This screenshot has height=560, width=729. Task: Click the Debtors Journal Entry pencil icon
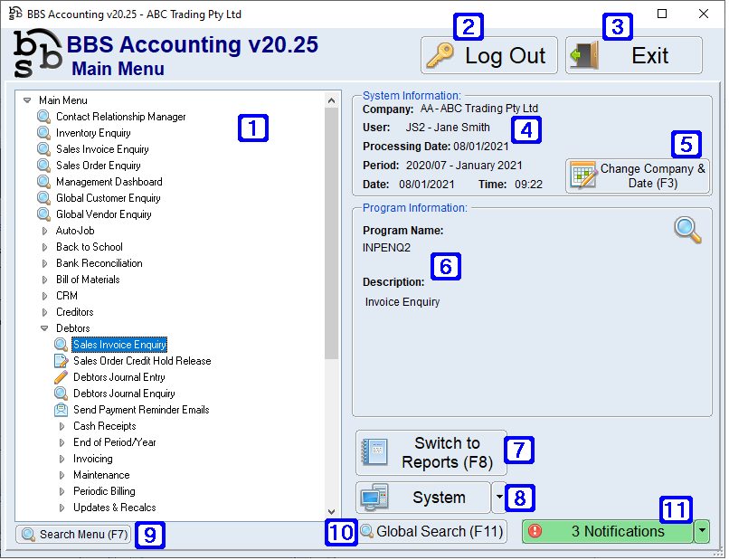point(61,377)
